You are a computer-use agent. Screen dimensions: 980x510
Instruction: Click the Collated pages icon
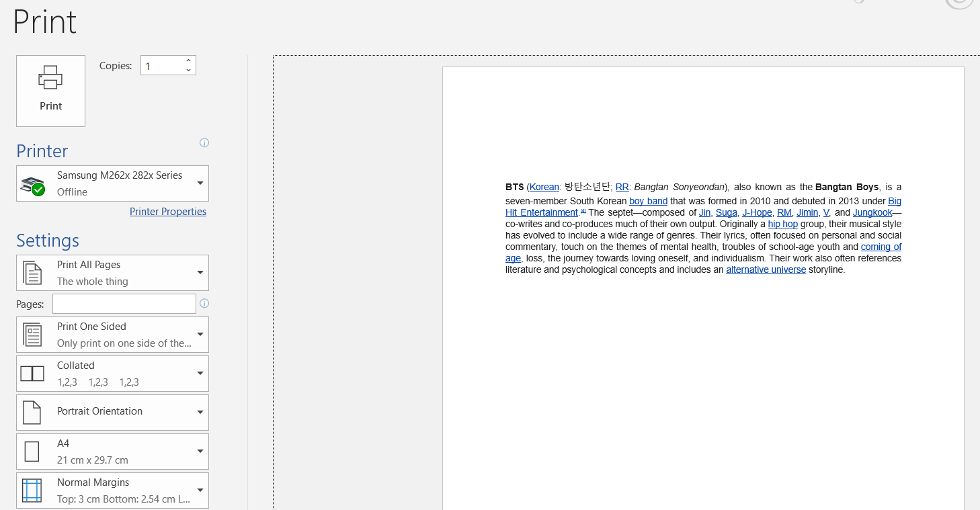click(32, 374)
